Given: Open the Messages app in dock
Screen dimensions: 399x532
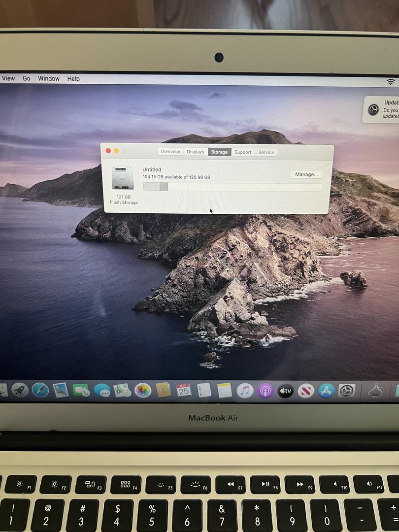Looking at the screenshot, I should click(x=102, y=391).
